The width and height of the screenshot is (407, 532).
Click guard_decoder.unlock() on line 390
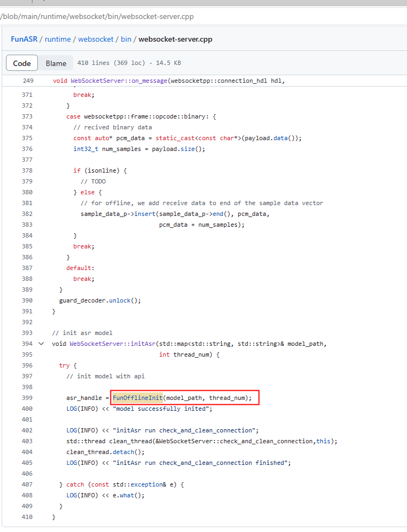pyautogui.click(x=100, y=300)
